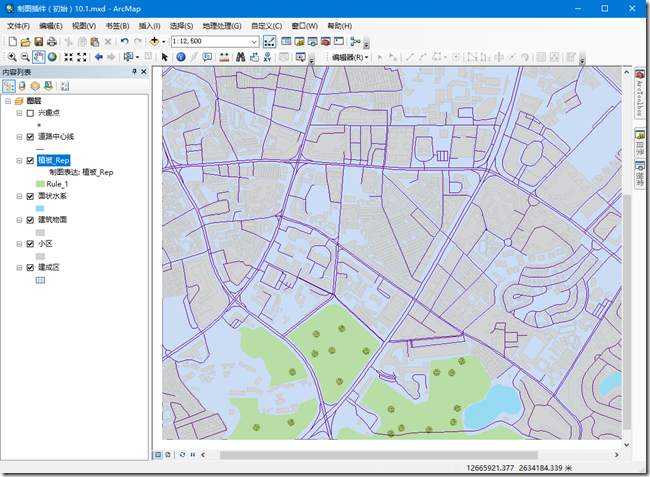
Task: Open the 地理处理(G) menu
Action: tap(221, 25)
